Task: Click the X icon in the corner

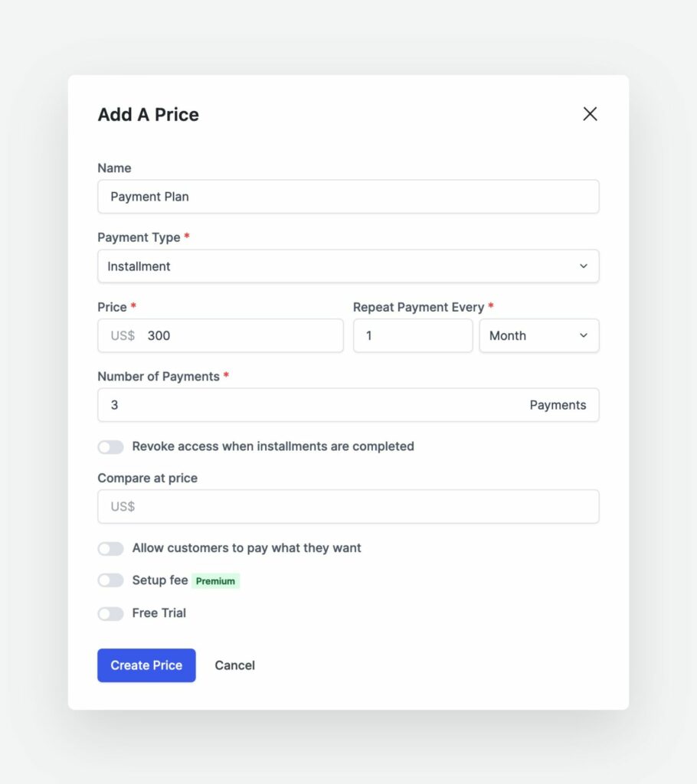Action: pos(590,113)
